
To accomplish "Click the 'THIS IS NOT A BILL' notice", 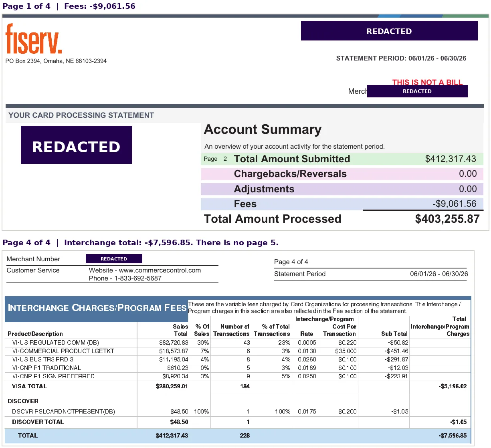I will tap(427, 82).
